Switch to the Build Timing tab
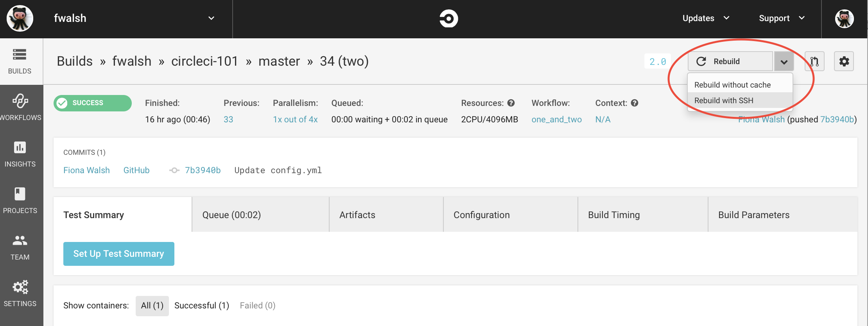 pyautogui.click(x=643, y=215)
